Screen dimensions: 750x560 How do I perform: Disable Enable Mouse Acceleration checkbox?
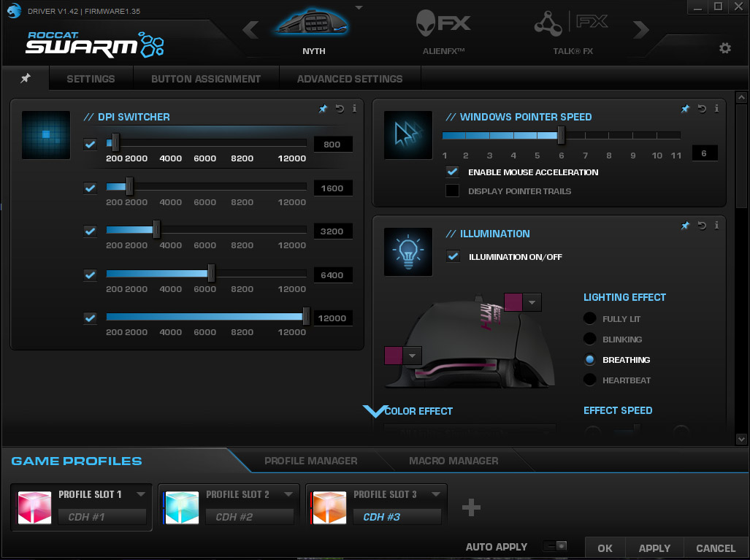(453, 172)
